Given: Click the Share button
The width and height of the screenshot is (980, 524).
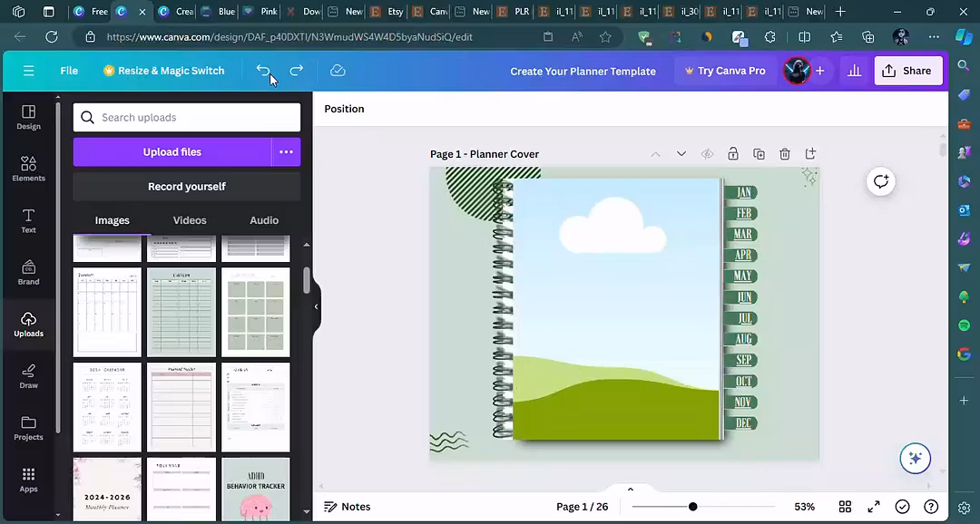Looking at the screenshot, I should [x=907, y=71].
